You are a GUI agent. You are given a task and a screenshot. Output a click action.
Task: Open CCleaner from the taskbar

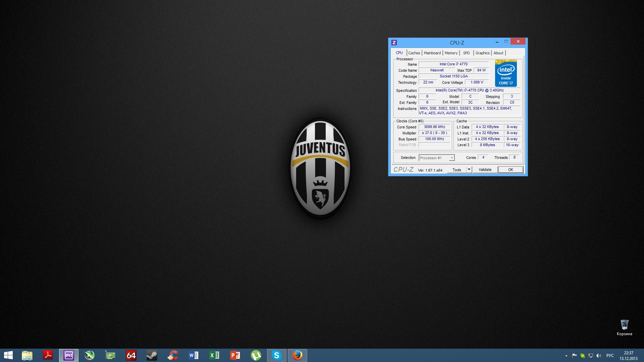coord(173,355)
